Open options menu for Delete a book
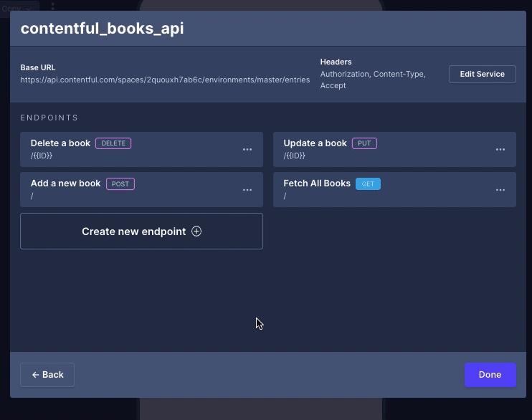 click(247, 150)
